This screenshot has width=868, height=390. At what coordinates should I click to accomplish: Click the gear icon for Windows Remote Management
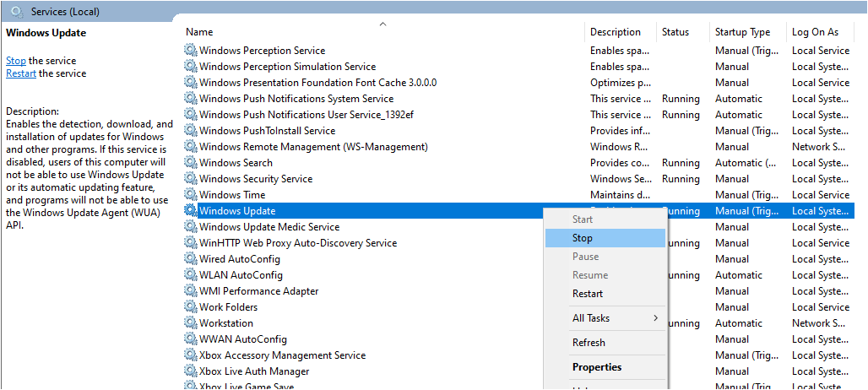(x=191, y=147)
